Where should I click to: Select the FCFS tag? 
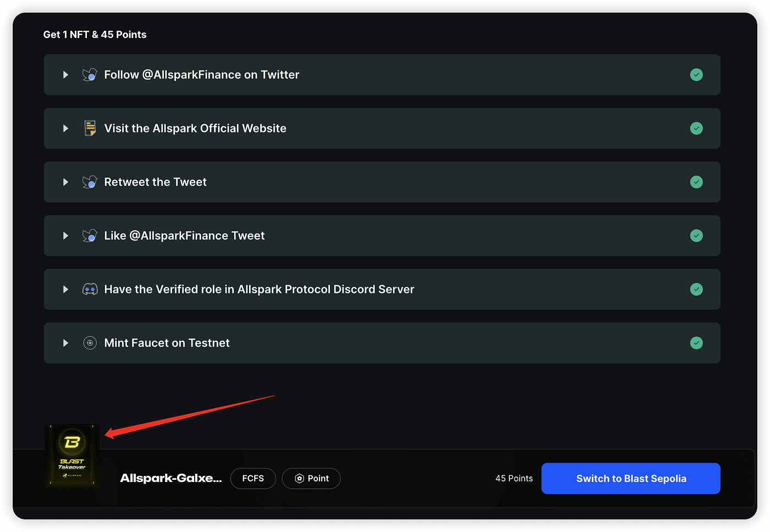(x=253, y=479)
